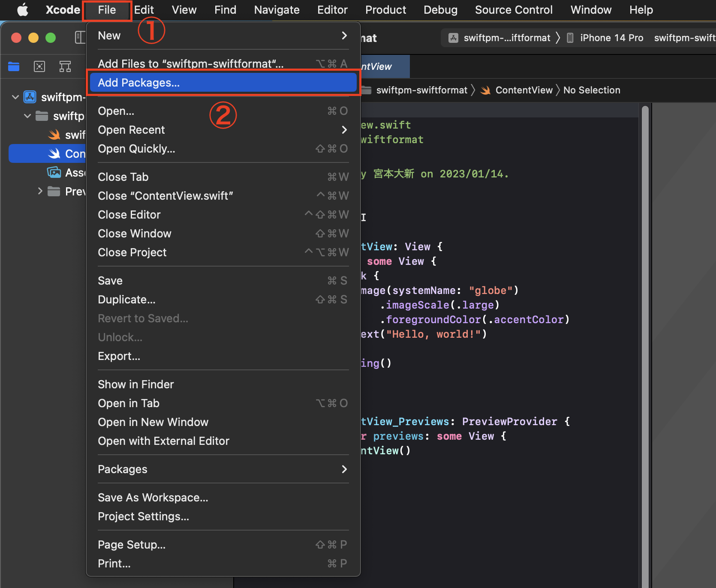Open the Editor menu
The height and width of the screenshot is (588, 716).
point(332,9)
